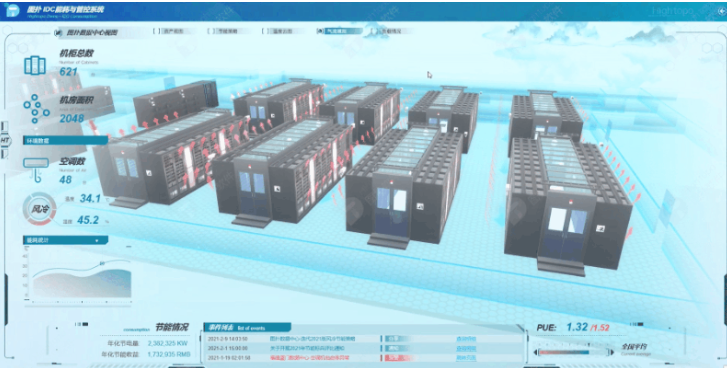Click the PUE national average slider bar
The width and height of the screenshot is (727, 368).
click(574, 352)
